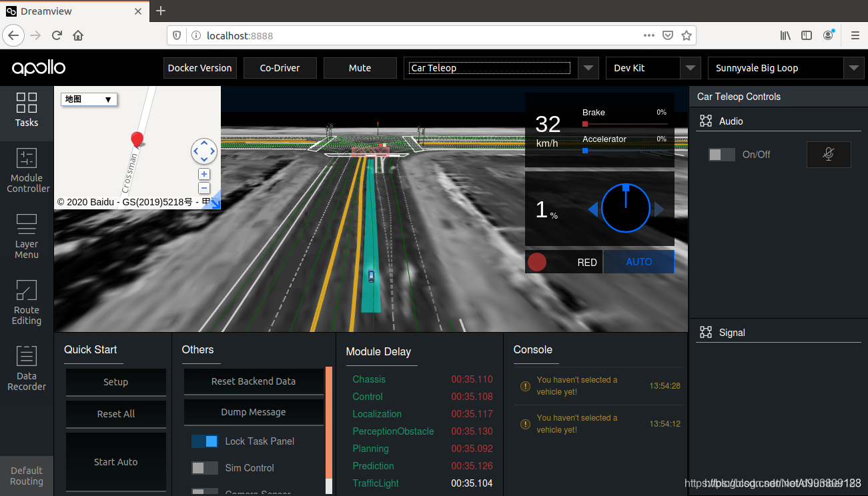Zoom out on the Baidu mini map
The height and width of the screenshot is (496, 868).
click(x=204, y=188)
